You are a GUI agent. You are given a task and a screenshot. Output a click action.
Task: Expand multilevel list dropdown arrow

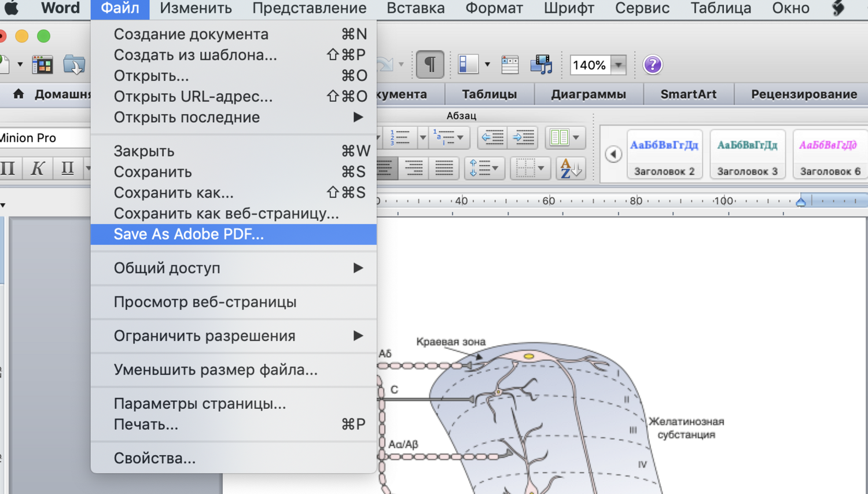pos(461,137)
